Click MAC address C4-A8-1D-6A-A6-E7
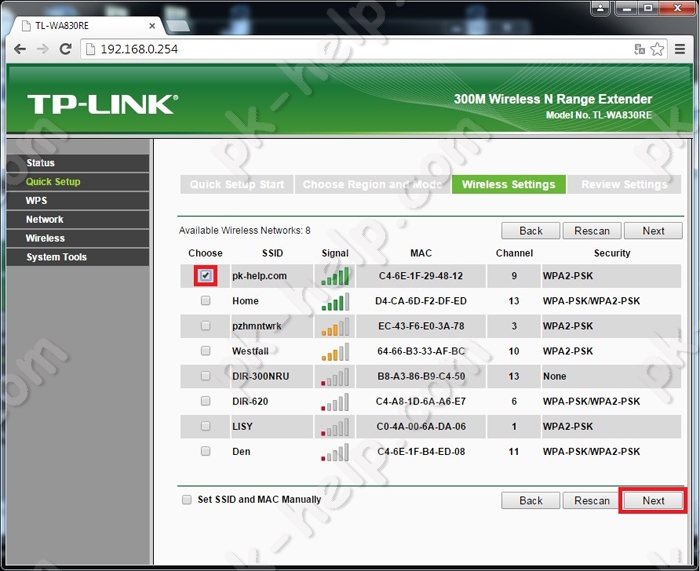700x571 pixels. click(x=421, y=401)
